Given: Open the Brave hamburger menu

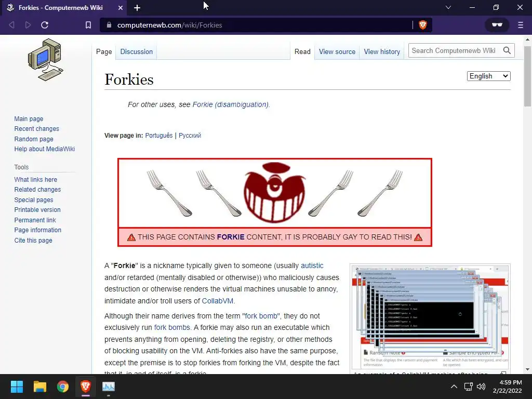Looking at the screenshot, I should [521, 25].
